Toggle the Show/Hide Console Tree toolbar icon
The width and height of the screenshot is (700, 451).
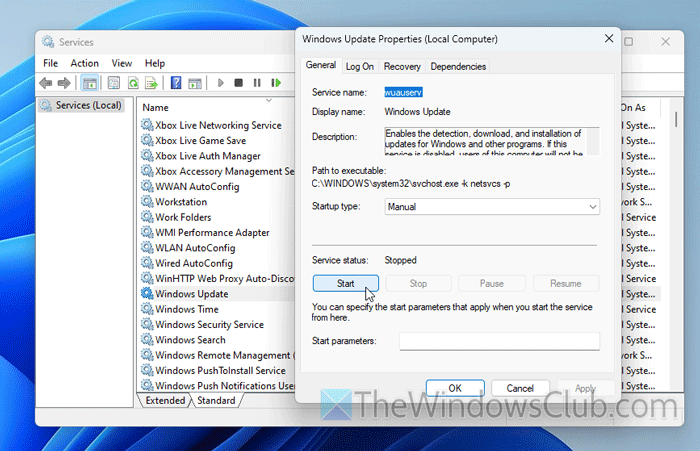coord(90,83)
